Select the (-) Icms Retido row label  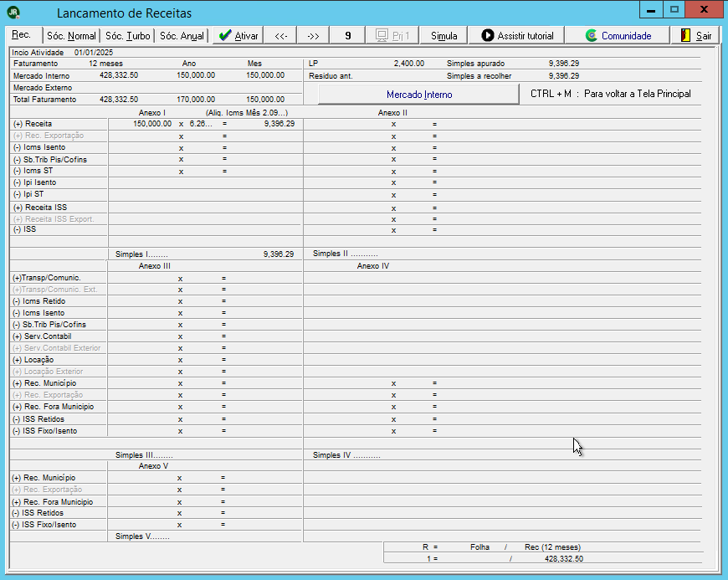click(39, 301)
